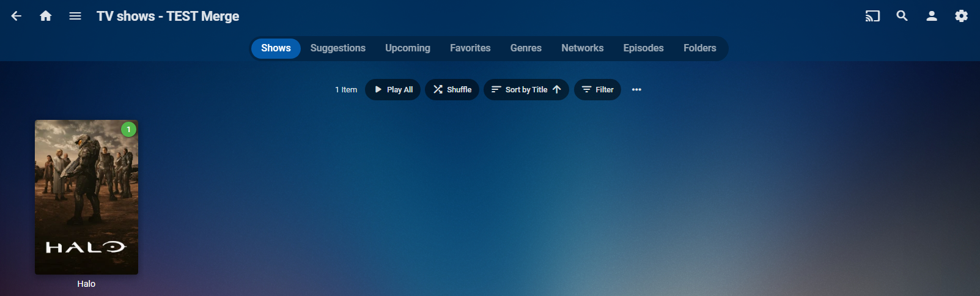Select the Shows tab

point(276,48)
